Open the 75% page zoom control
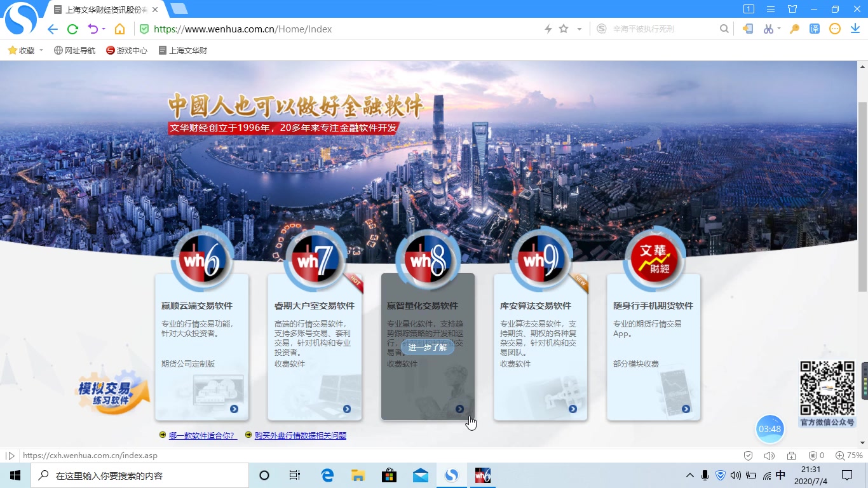The image size is (868, 488). 849,456
